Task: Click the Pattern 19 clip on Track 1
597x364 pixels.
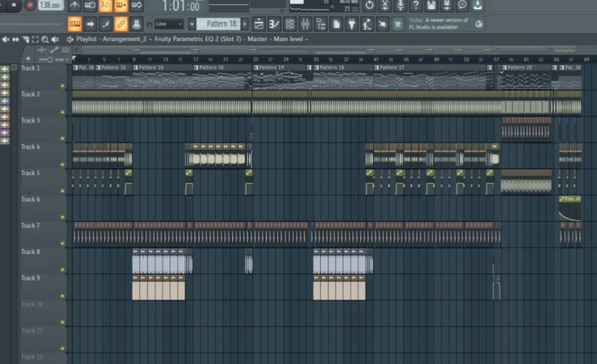Action: coord(279,76)
